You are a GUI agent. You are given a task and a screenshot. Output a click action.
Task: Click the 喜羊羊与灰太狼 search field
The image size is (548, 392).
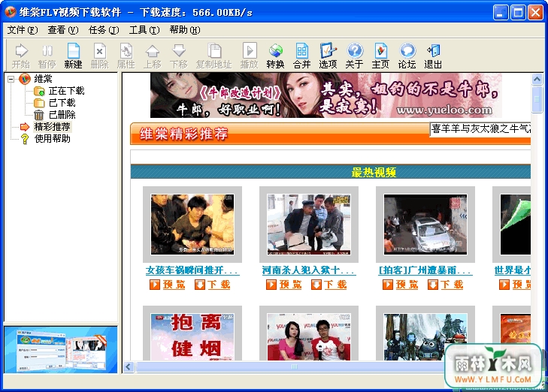point(480,129)
